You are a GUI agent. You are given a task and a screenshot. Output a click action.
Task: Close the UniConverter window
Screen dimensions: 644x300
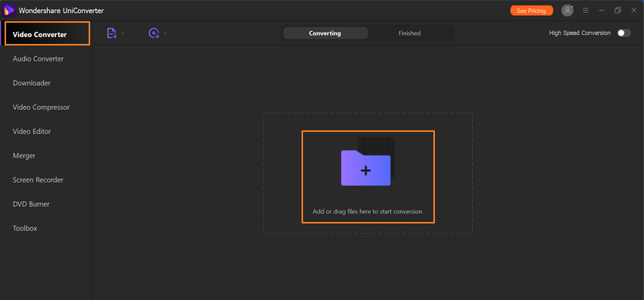click(633, 11)
